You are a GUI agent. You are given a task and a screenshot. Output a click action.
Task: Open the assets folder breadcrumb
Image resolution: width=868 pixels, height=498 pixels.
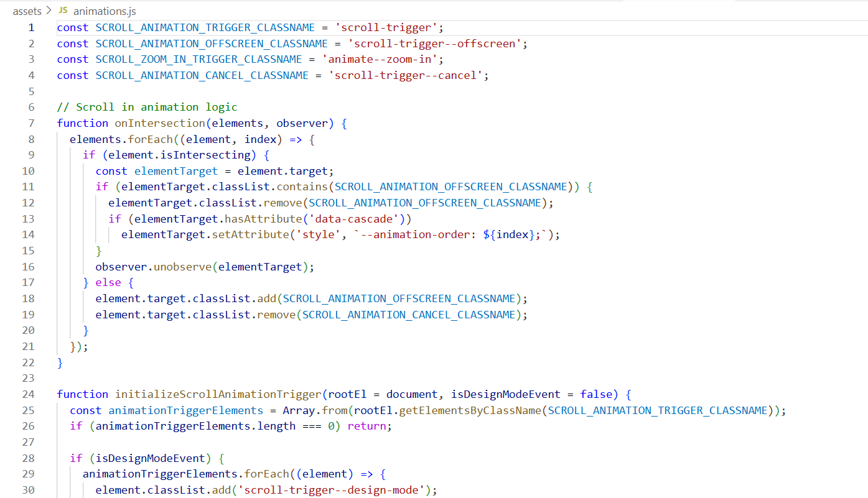pos(27,11)
